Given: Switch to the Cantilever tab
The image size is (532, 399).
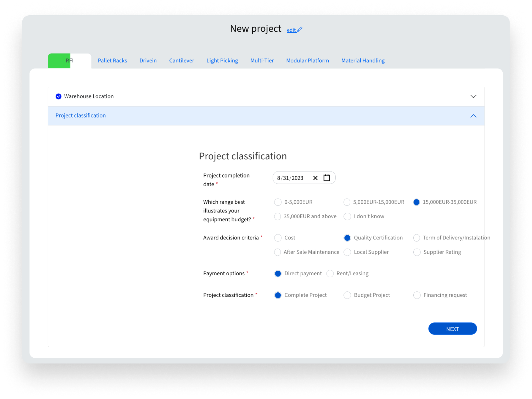Looking at the screenshot, I should coord(181,61).
